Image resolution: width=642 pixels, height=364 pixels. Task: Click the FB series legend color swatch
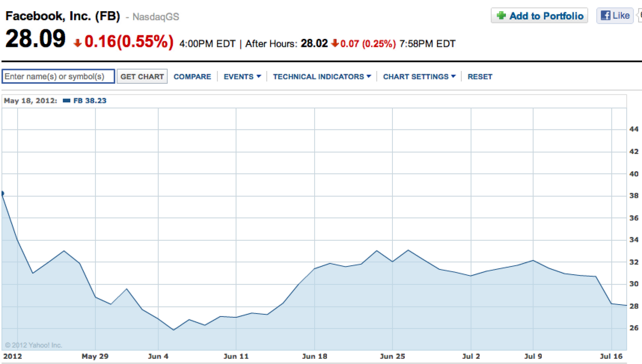(x=67, y=101)
